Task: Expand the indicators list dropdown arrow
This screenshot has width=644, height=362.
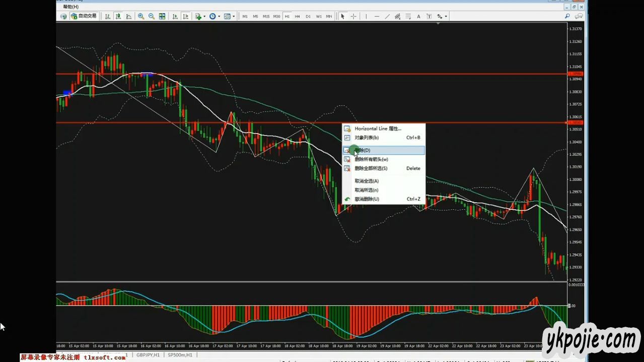Action: 204,16
